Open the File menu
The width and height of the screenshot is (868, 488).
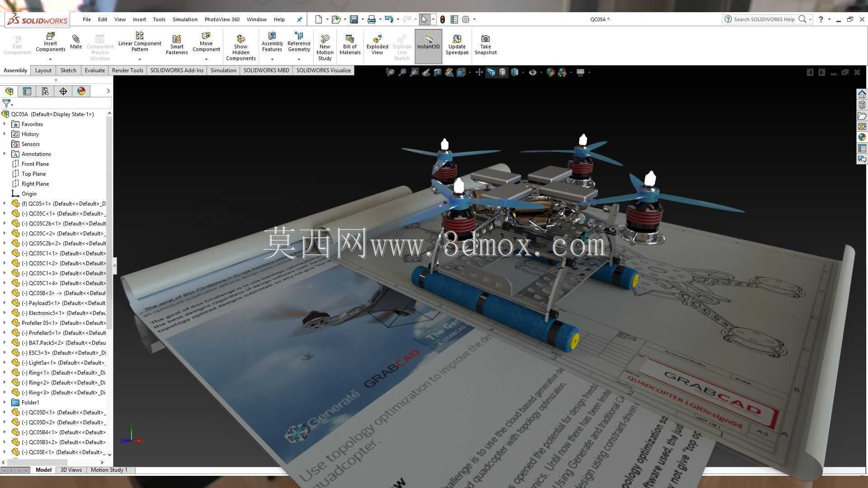pos(86,19)
